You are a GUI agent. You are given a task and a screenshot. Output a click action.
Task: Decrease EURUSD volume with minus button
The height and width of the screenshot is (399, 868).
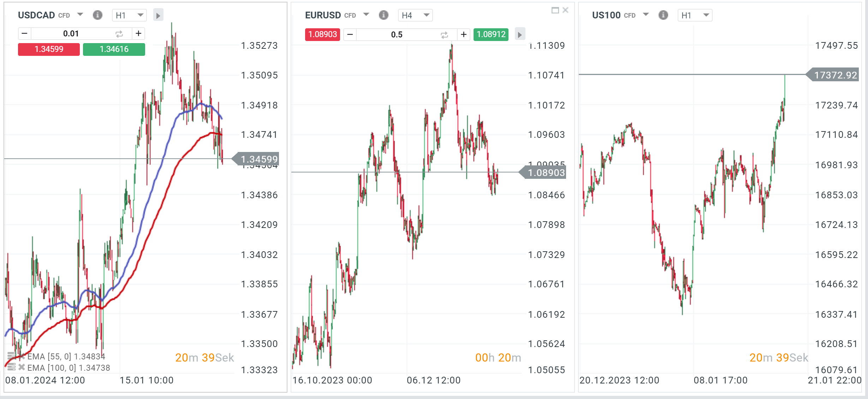(x=350, y=34)
